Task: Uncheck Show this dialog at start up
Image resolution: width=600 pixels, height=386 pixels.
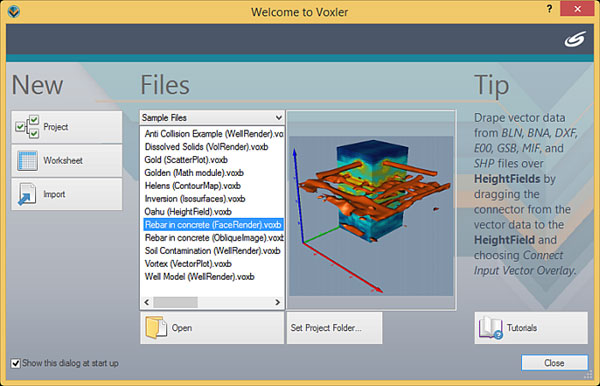Action: [16, 363]
